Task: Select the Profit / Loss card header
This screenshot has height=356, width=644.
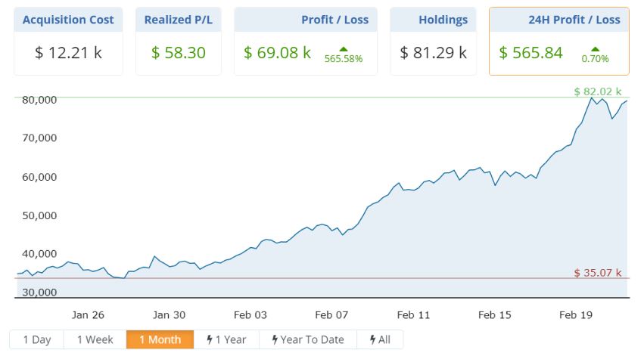Action: (334, 20)
